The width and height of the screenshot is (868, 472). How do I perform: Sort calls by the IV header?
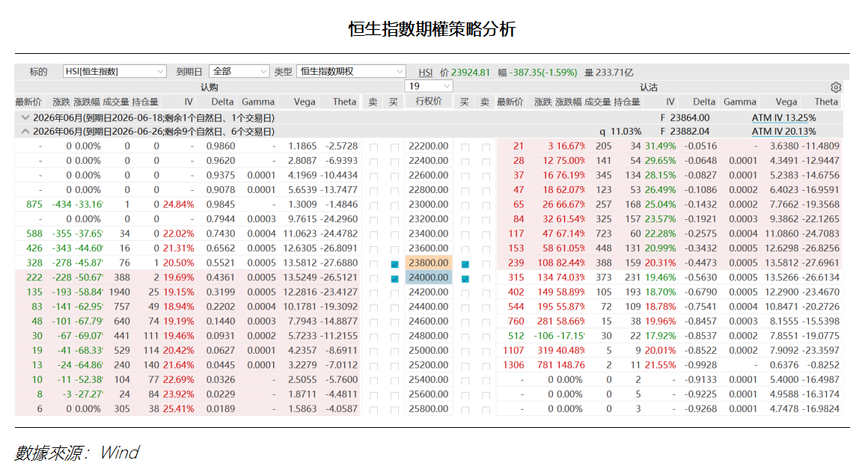(189, 102)
